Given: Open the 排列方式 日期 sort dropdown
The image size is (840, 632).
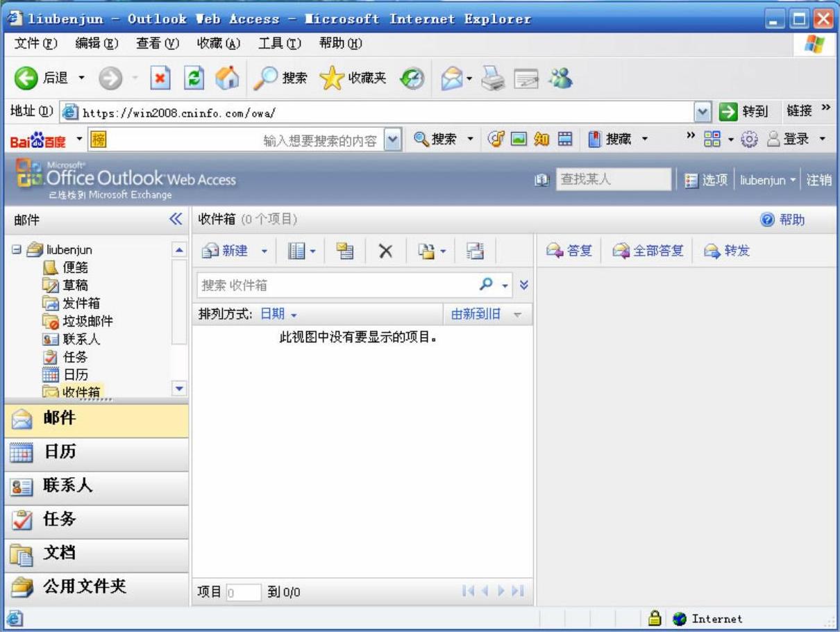Looking at the screenshot, I should coord(278,314).
